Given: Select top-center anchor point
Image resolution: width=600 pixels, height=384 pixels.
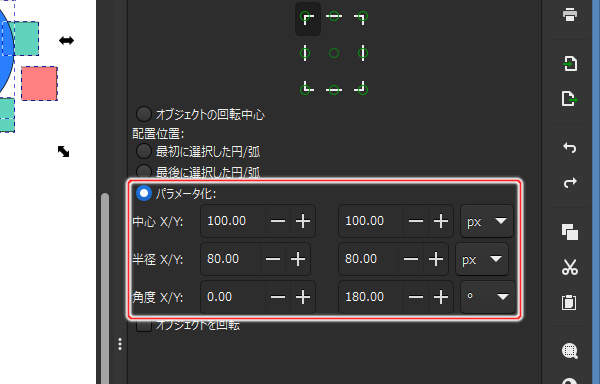Looking at the screenshot, I should [334, 16].
